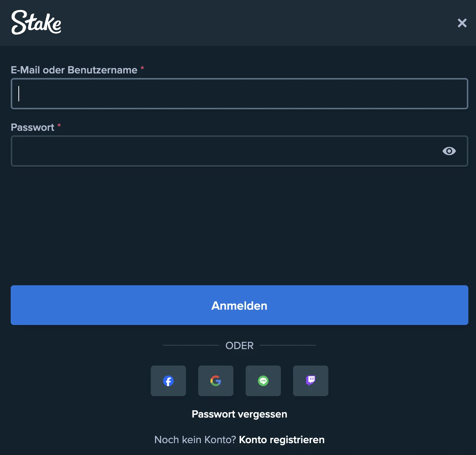Dismiss the login dialog with the X

pyautogui.click(x=462, y=23)
